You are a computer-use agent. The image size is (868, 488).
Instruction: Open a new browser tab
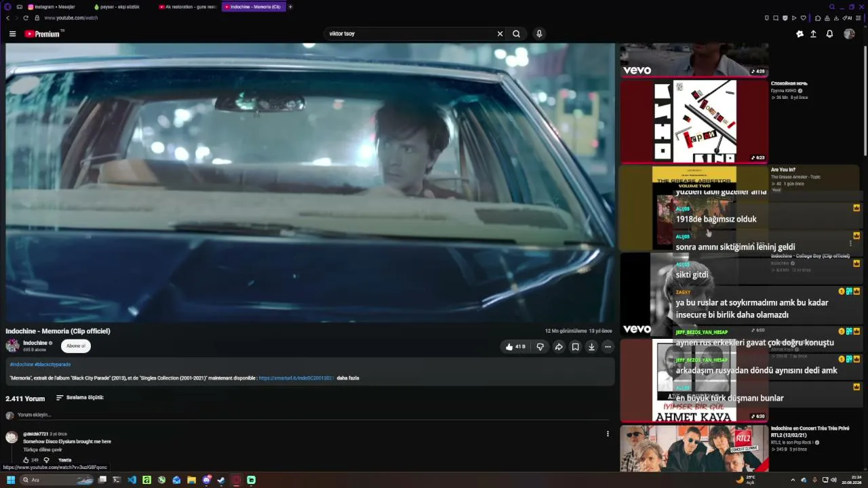coord(290,7)
